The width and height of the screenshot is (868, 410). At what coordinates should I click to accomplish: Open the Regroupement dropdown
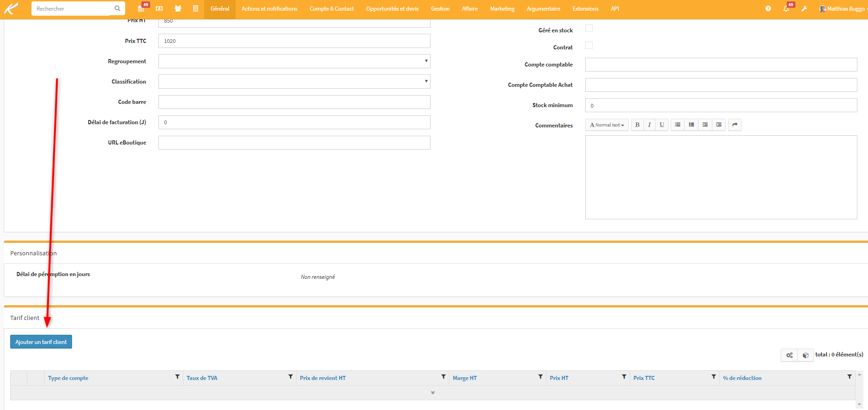pos(294,61)
